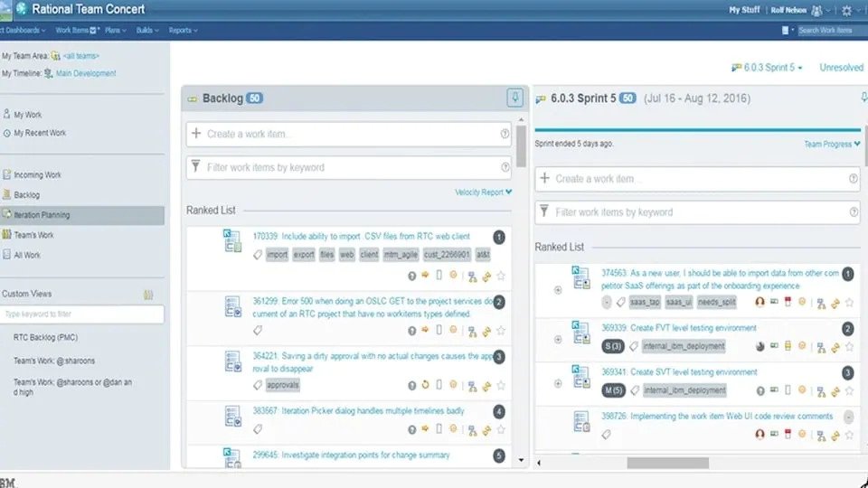The width and height of the screenshot is (868, 488).
Task: Click the settings gear icon in header
Action: [846, 10]
